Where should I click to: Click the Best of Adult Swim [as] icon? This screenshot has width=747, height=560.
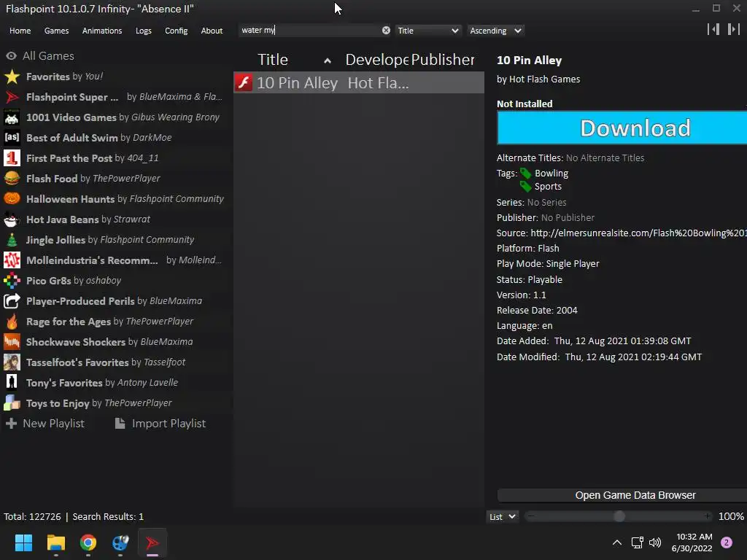(12, 138)
